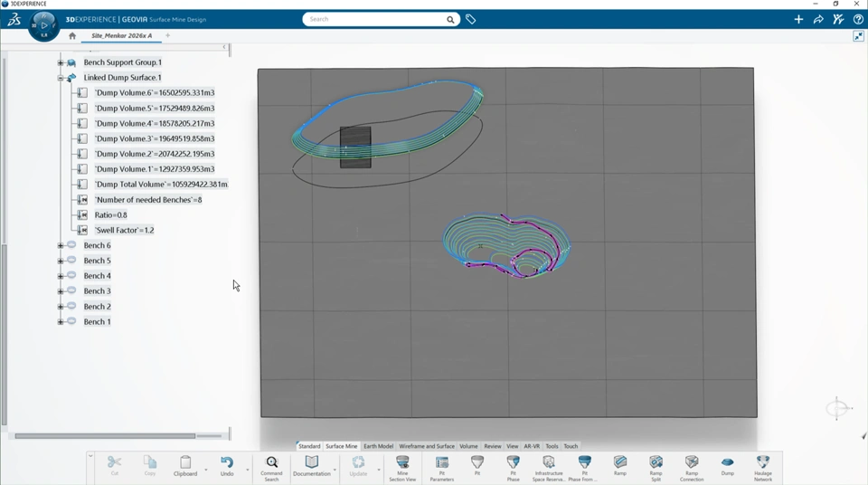This screenshot has width=868, height=485.
Task: Click the Mine Section View tool
Action: coord(402,469)
